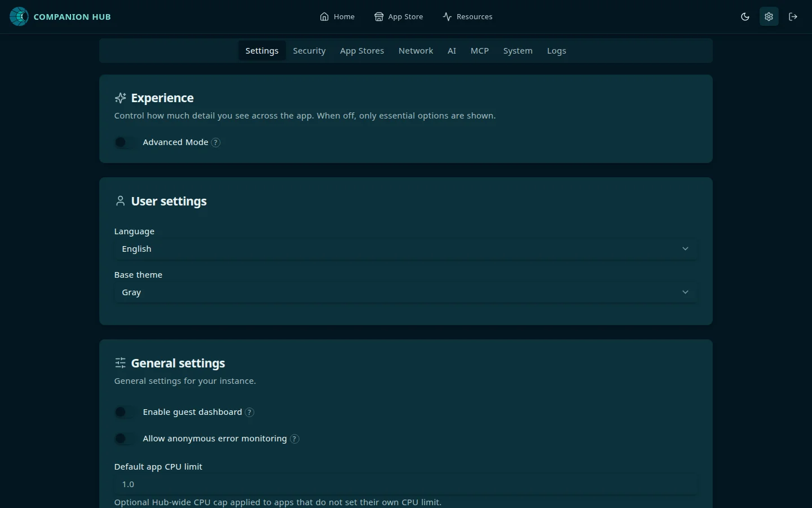Viewport: 812px width, 508px height.
Task: Open the AI tab
Action: (452, 51)
